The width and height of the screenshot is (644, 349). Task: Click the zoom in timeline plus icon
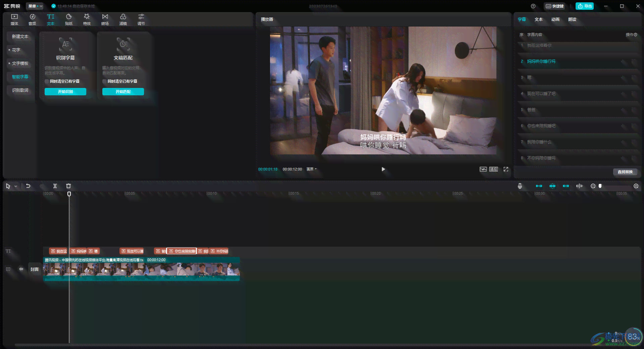[636, 186]
